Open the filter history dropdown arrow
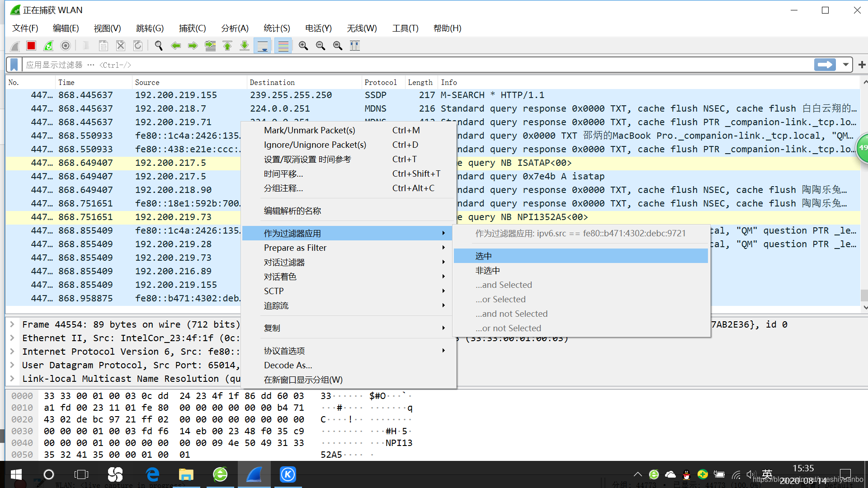This screenshot has width=868, height=488. click(x=845, y=65)
